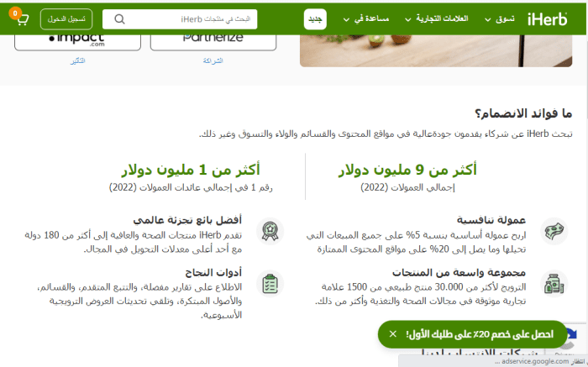Click the iHerb logo
This screenshot has width=588, height=367.
point(547,19)
